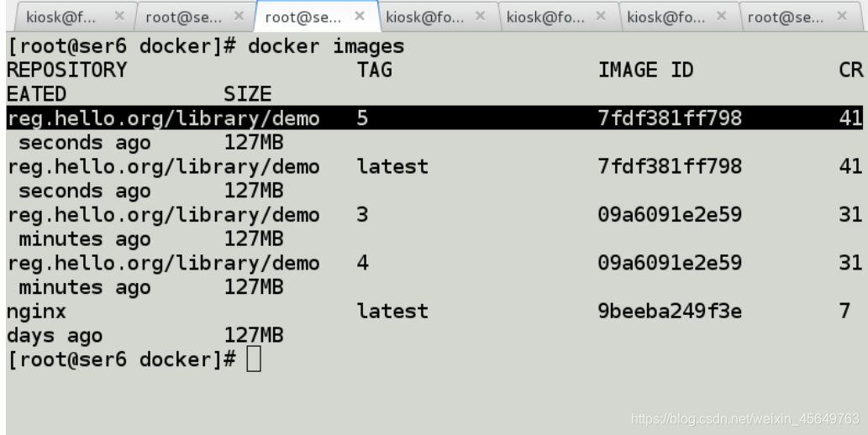
Task: Click 'latest' tag of reg.hello.org/library/demo
Action: [392, 166]
